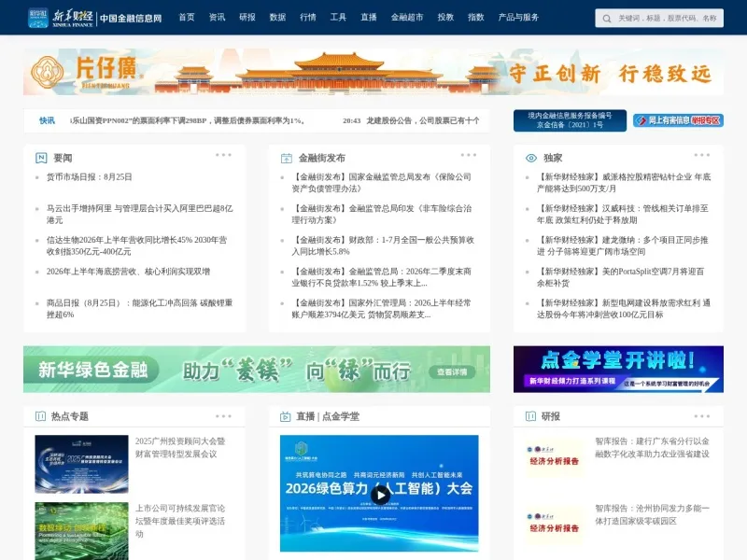Image resolution: width=747 pixels, height=560 pixels.
Task: Open 非车险综合治理行动方案 article
Action: click(382, 215)
